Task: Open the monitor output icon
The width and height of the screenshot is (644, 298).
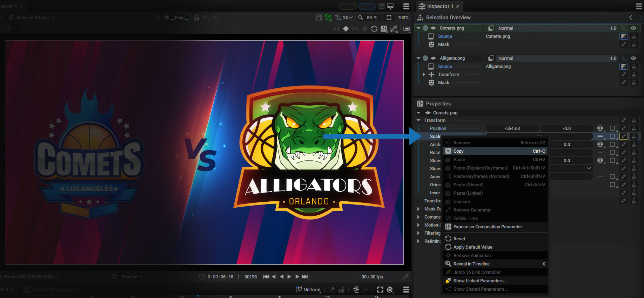Action: [390, 6]
